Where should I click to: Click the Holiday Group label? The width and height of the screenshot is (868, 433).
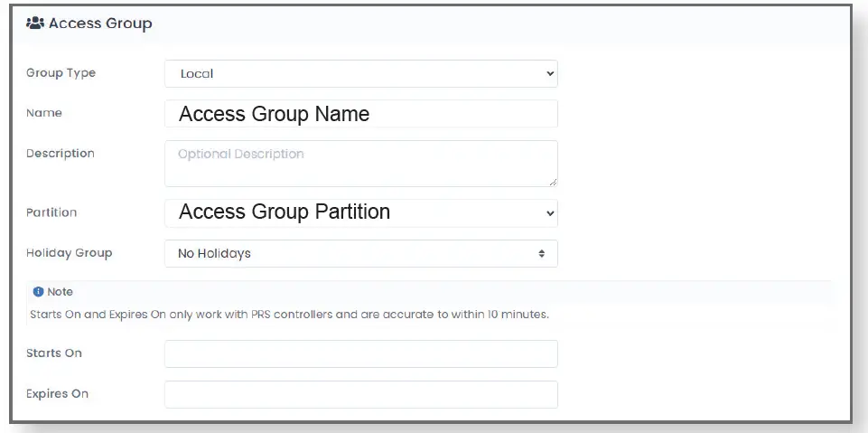coord(69,253)
